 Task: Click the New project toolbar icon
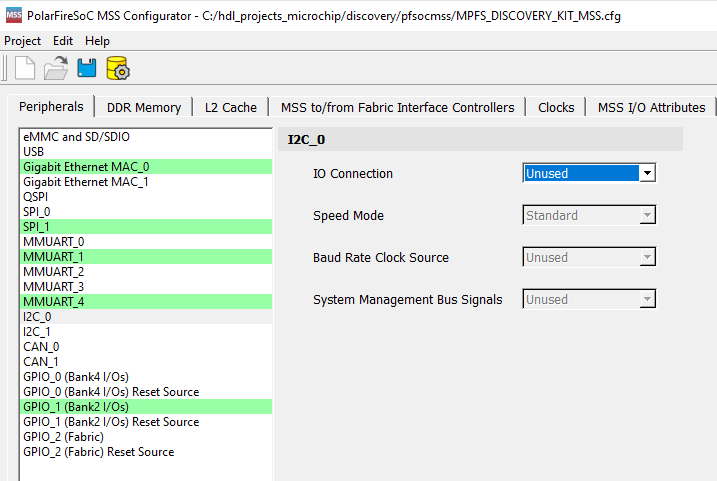[x=24, y=69]
